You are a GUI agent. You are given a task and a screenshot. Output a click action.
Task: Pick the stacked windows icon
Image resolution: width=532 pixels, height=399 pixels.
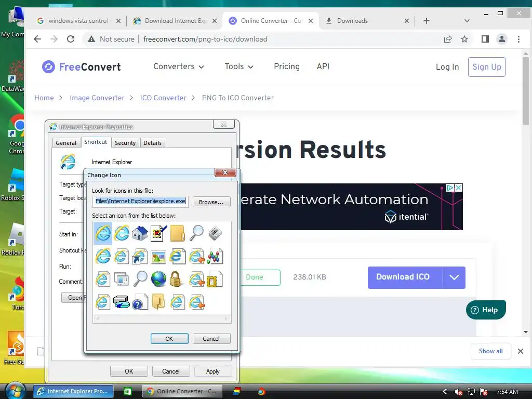coord(121,279)
